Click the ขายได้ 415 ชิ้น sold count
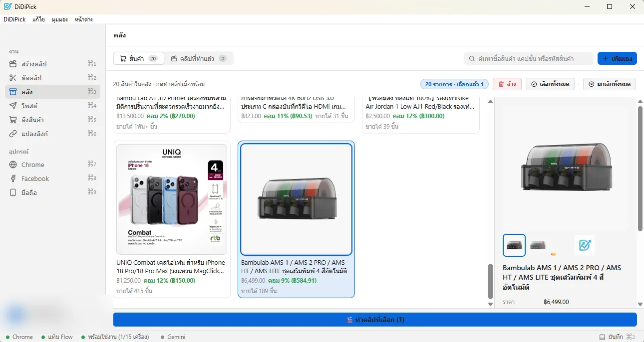The height and width of the screenshot is (342, 644). pos(134,291)
